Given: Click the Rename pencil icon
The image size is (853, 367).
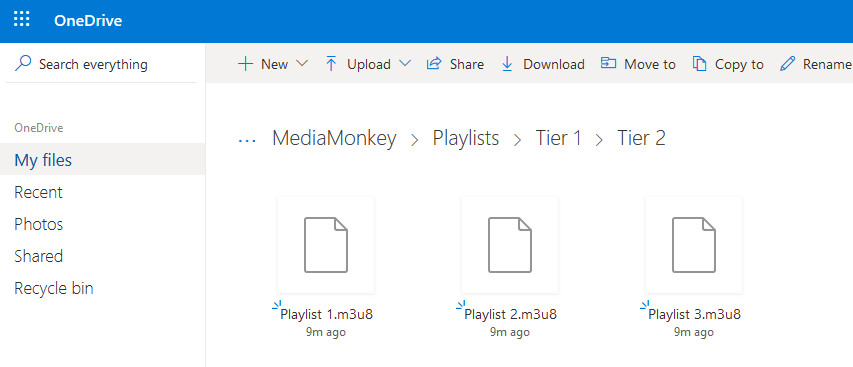Looking at the screenshot, I should click(787, 64).
